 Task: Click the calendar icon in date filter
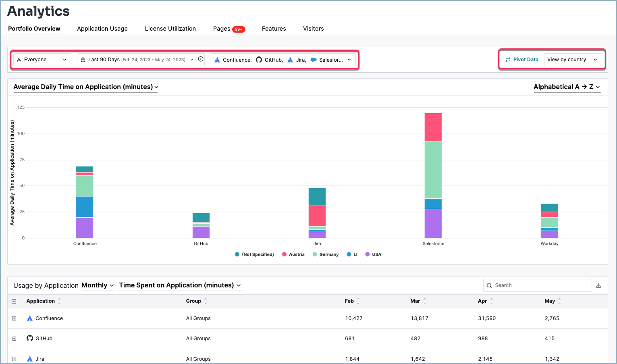coord(83,60)
